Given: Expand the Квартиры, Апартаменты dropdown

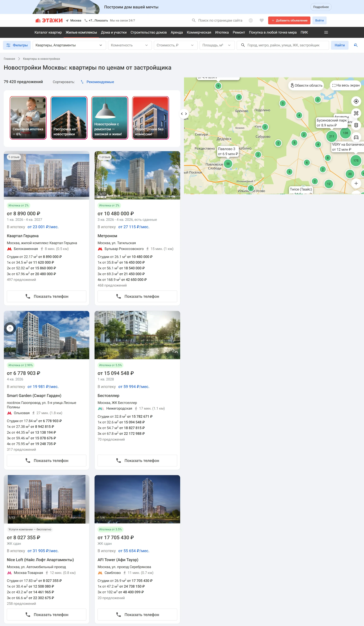Looking at the screenshot, I should (x=69, y=45).
